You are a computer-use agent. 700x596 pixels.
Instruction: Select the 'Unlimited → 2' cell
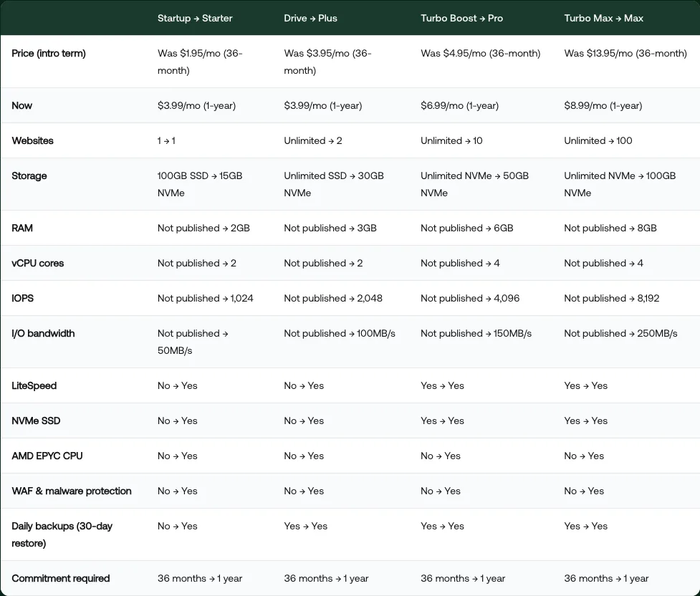[313, 140]
